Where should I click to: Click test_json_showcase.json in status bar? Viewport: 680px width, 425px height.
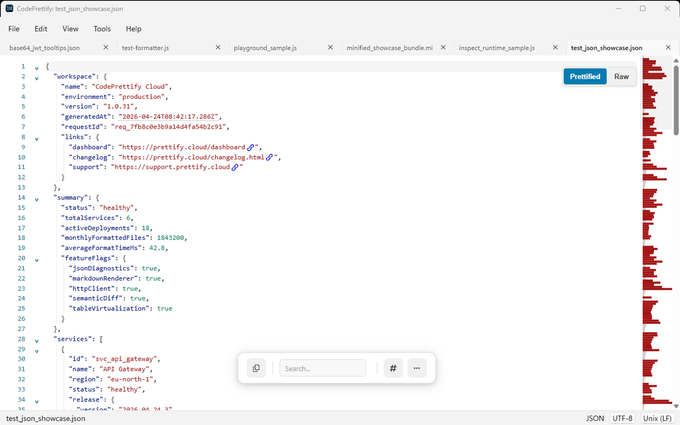[46, 418]
